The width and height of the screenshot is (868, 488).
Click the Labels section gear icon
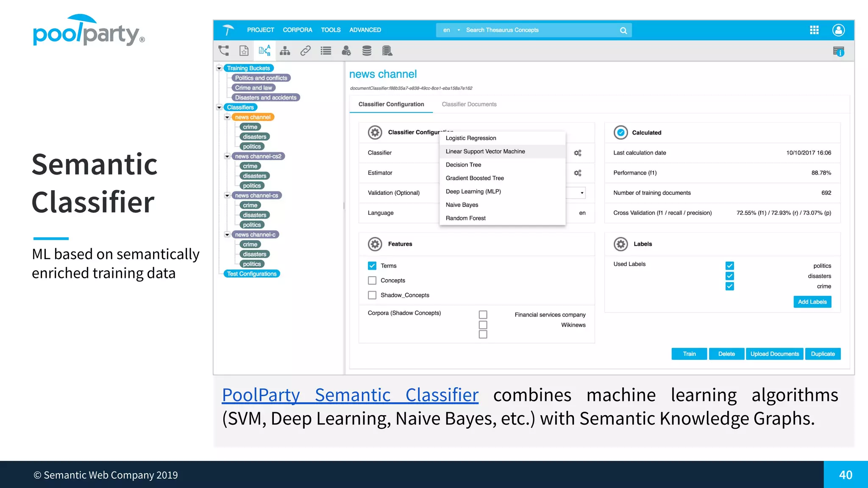620,244
